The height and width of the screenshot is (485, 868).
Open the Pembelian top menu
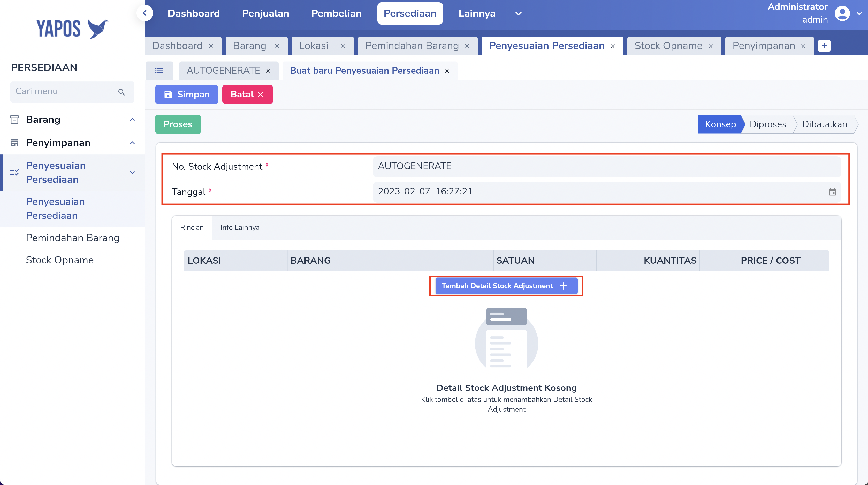click(336, 13)
